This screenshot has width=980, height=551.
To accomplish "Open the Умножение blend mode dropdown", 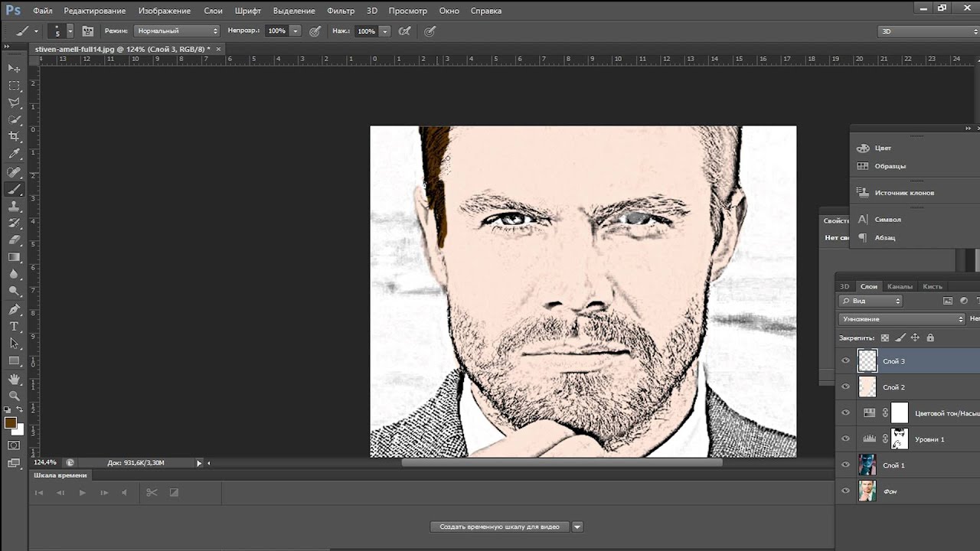I will point(901,319).
